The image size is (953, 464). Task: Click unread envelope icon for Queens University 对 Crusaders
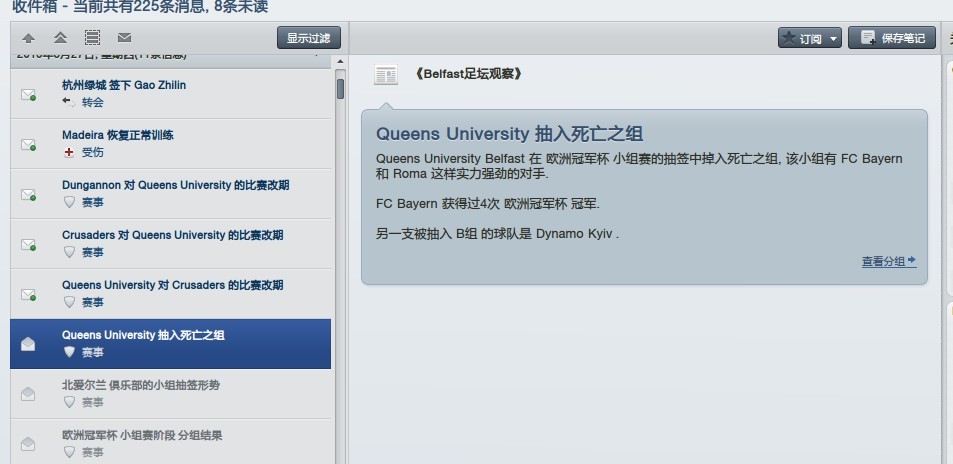coord(28,294)
